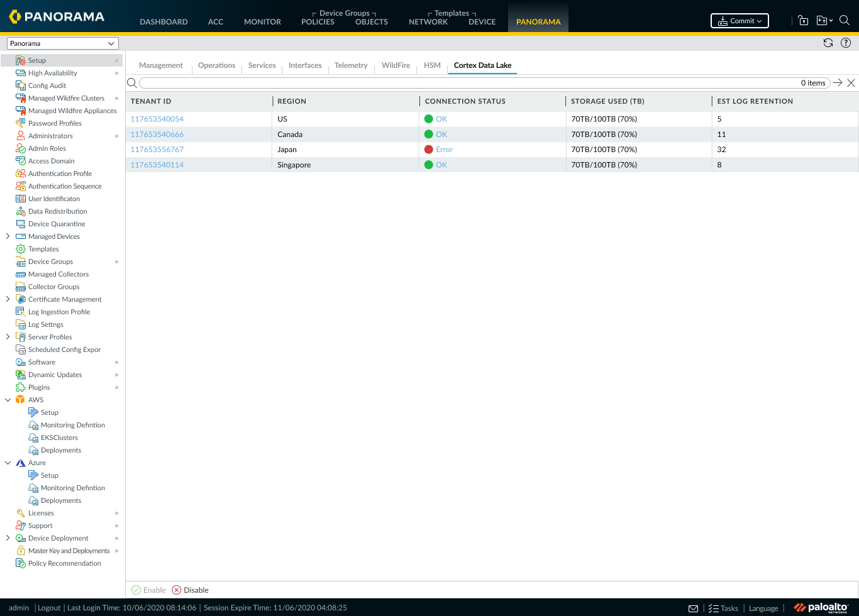Expand the Server Profiles tree node

pyautogui.click(x=8, y=337)
